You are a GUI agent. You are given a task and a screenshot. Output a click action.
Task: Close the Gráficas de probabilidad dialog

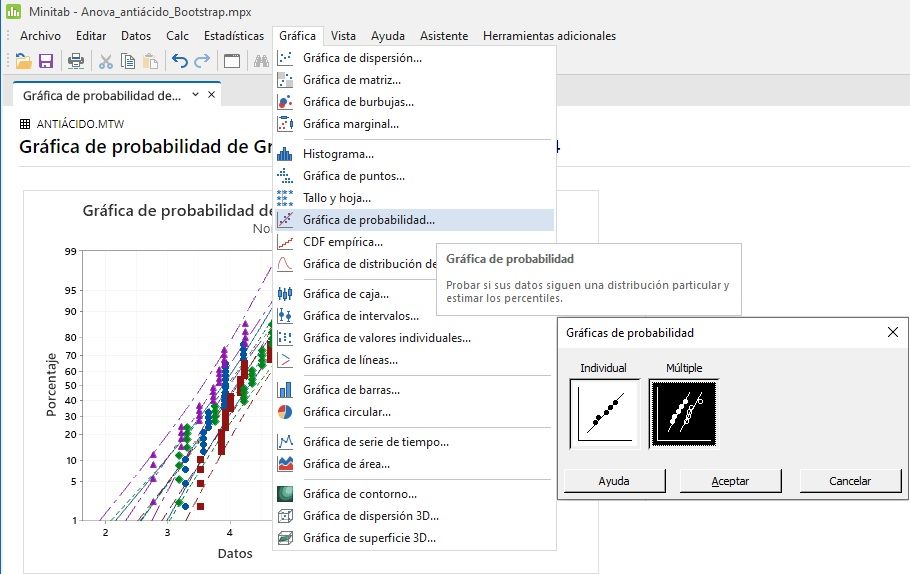892,332
